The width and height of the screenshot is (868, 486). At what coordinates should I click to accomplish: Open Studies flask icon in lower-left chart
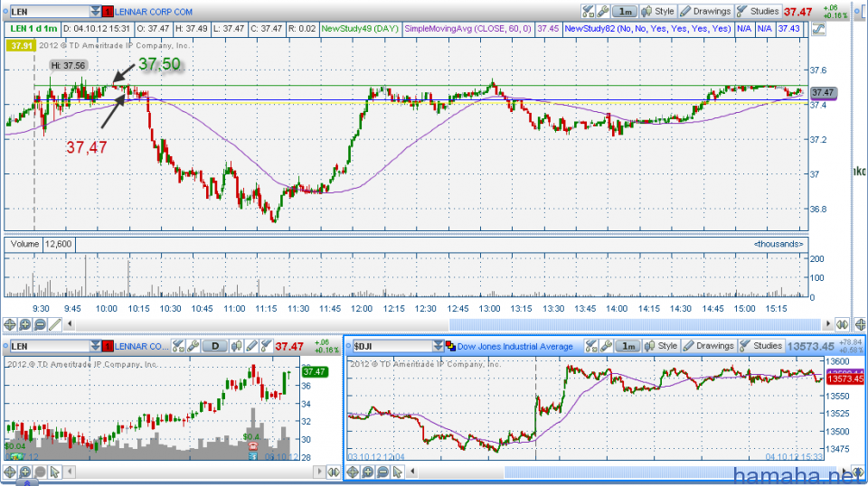tap(266, 346)
